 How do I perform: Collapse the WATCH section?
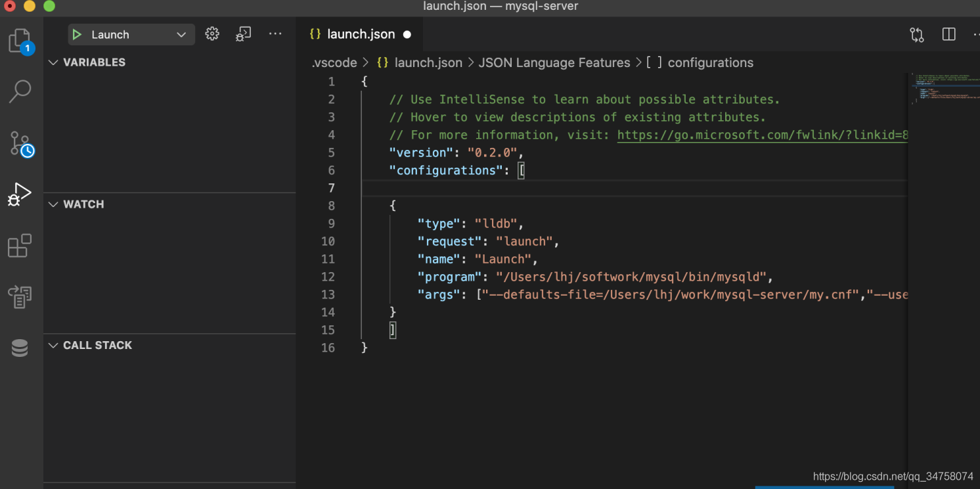[83, 204]
